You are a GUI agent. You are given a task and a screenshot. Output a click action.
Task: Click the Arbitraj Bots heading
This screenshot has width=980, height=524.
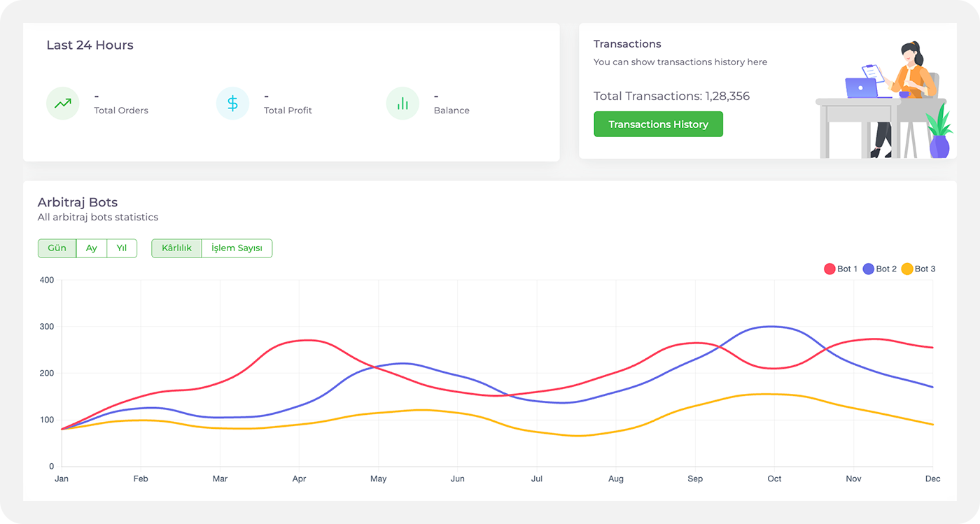click(x=78, y=203)
